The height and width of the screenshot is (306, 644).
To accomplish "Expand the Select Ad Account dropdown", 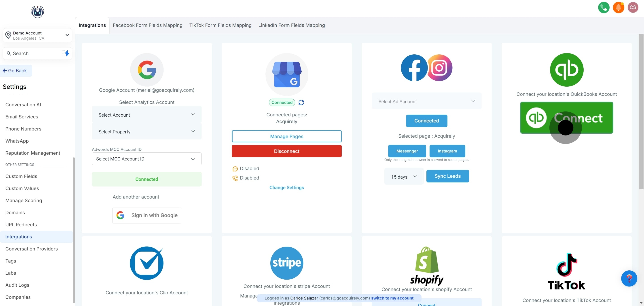I will tap(426, 101).
